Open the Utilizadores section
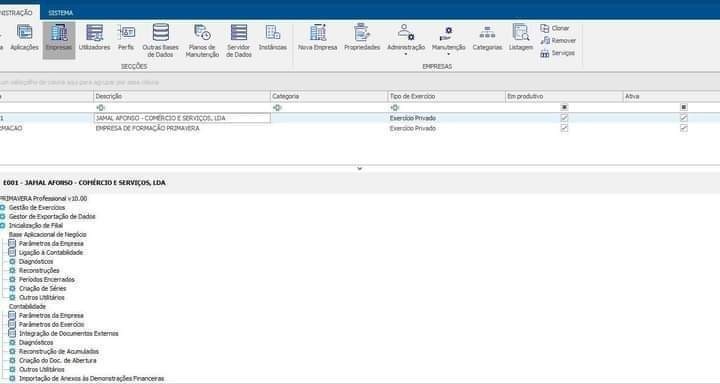The width and height of the screenshot is (720, 384). pyautogui.click(x=95, y=38)
